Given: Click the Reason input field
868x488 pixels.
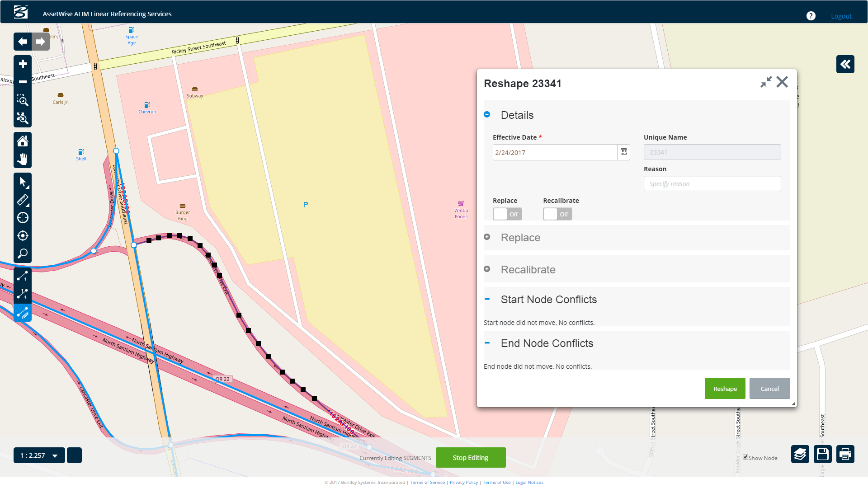Looking at the screenshot, I should point(712,184).
